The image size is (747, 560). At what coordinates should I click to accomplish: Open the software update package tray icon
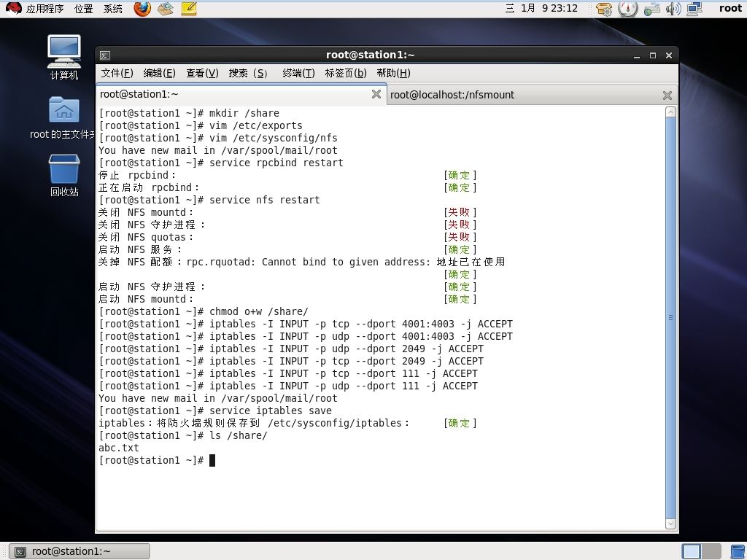point(604,9)
